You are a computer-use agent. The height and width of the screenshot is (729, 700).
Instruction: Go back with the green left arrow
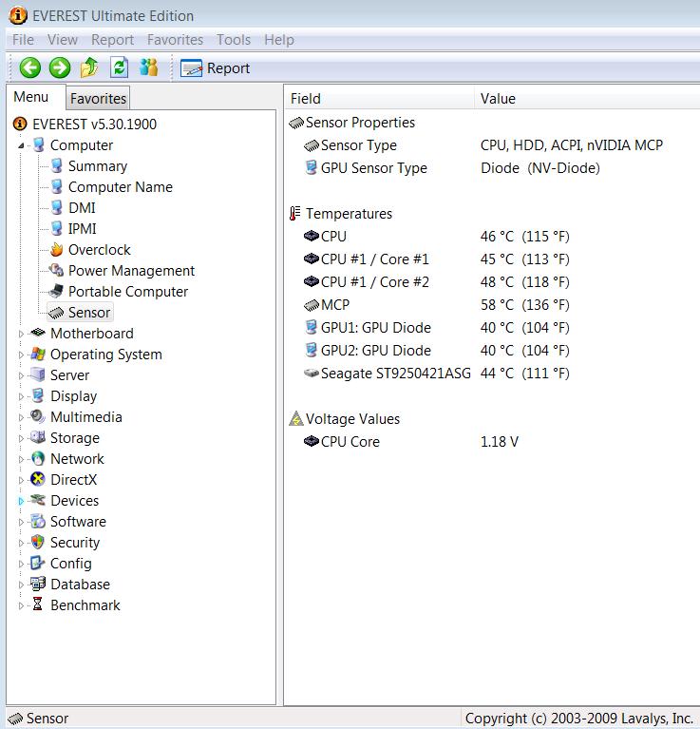[x=29, y=67]
